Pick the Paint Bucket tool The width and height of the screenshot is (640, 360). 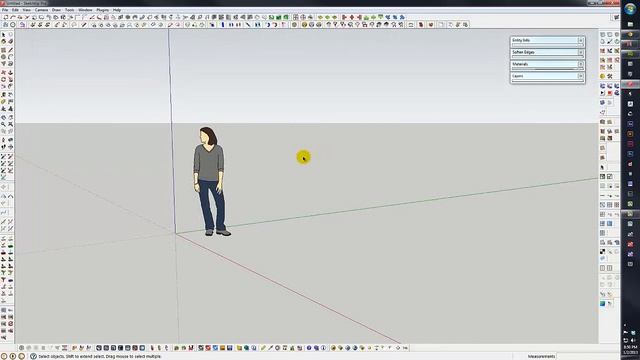click(x=4, y=41)
